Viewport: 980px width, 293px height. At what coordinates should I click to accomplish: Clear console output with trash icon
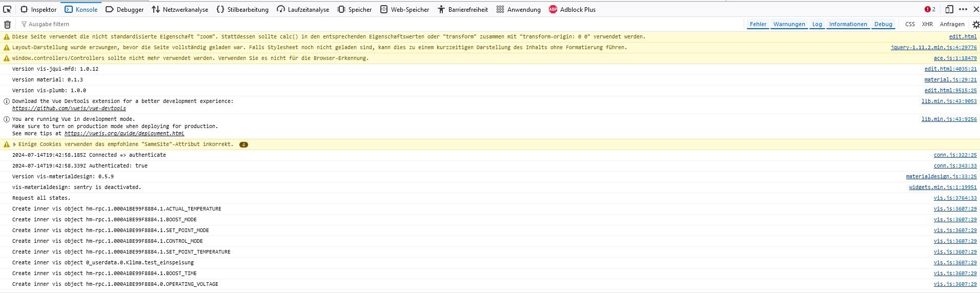pyautogui.click(x=7, y=24)
